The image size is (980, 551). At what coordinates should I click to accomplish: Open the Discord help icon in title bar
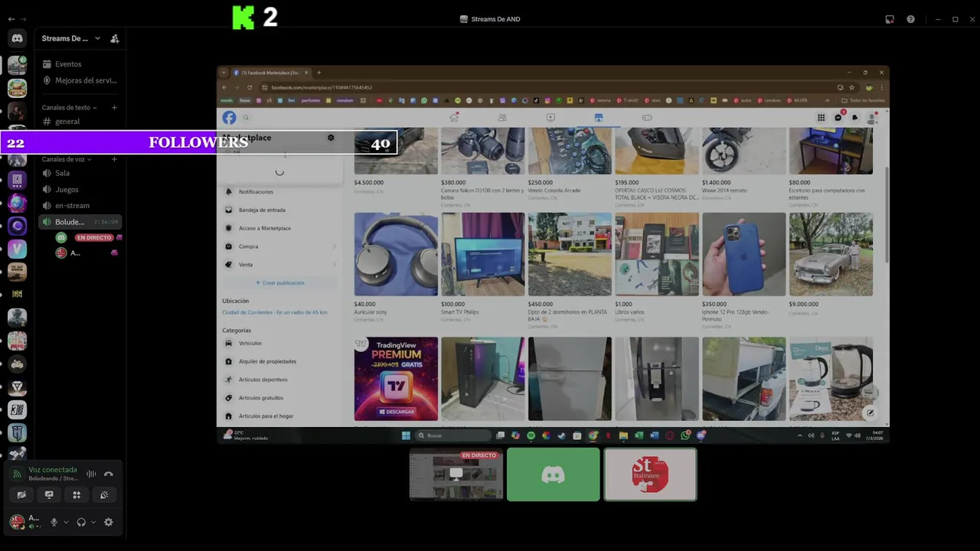[910, 19]
